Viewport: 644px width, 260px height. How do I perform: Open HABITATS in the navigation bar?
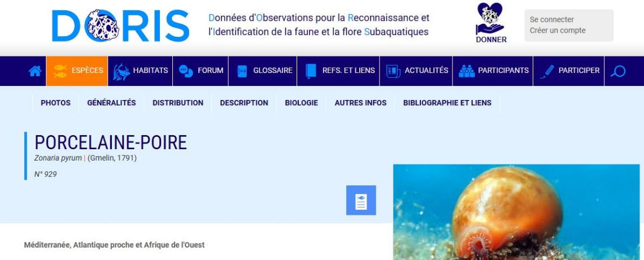[x=141, y=71]
